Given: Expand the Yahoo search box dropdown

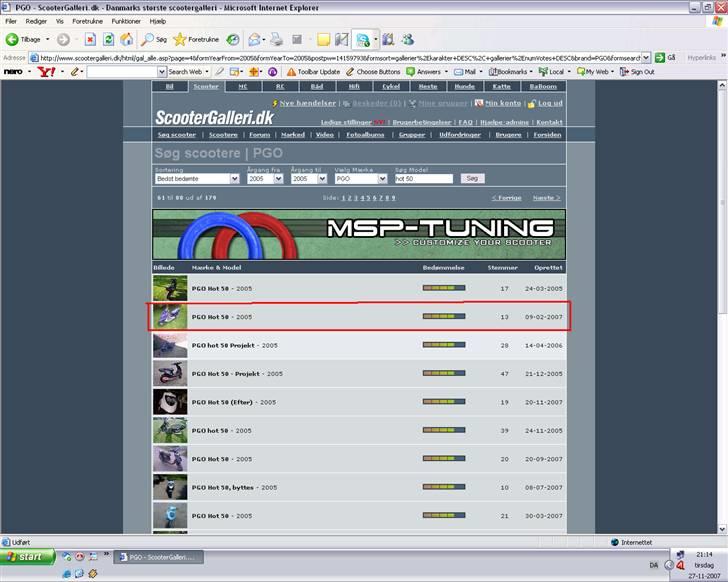Looking at the screenshot, I should pos(162,72).
